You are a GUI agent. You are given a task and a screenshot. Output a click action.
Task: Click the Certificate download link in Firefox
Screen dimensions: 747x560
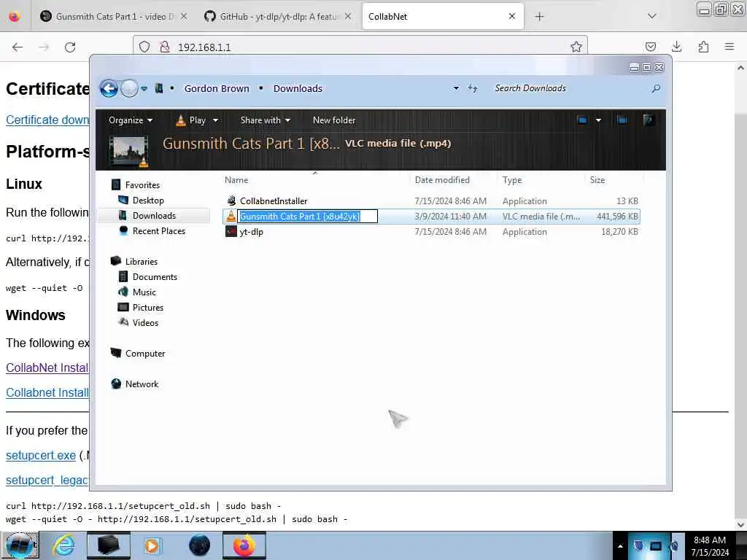[47, 120]
